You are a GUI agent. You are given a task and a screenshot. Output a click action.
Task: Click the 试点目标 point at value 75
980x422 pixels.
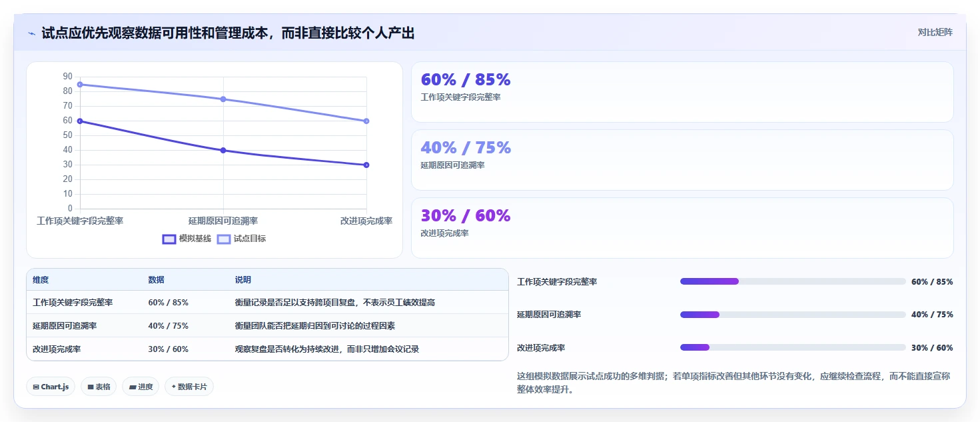coord(223,99)
